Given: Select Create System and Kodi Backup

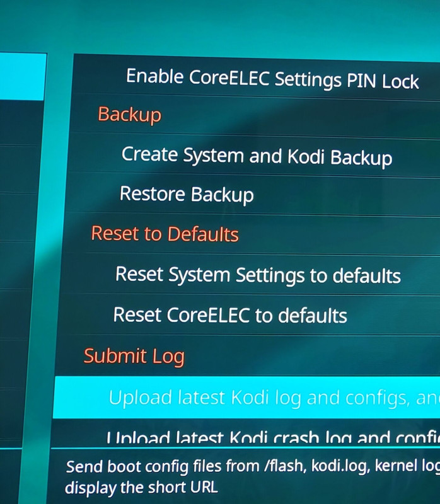Looking at the screenshot, I should pos(254,156).
